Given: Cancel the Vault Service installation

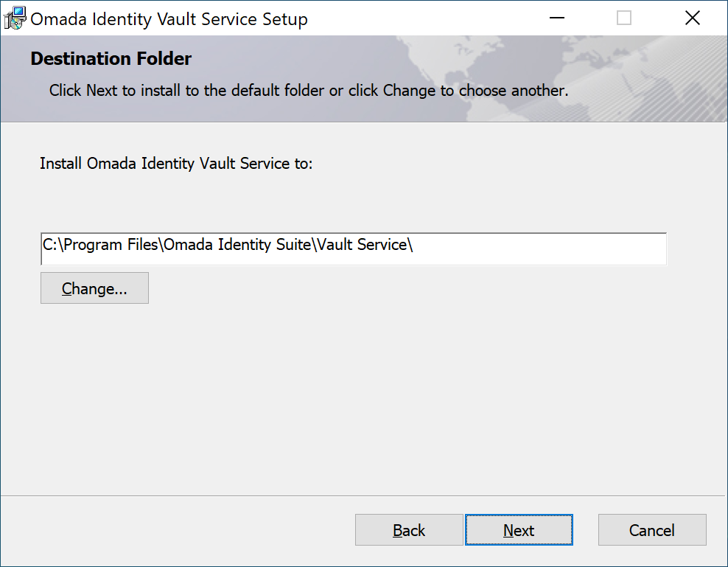Looking at the screenshot, I should (x=652, y=530).
